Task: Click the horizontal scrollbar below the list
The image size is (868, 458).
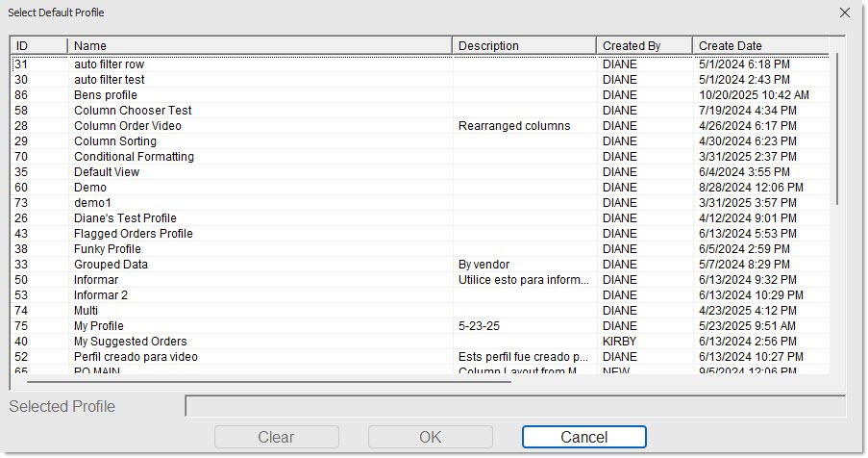Action: click(x=260, y=381)
